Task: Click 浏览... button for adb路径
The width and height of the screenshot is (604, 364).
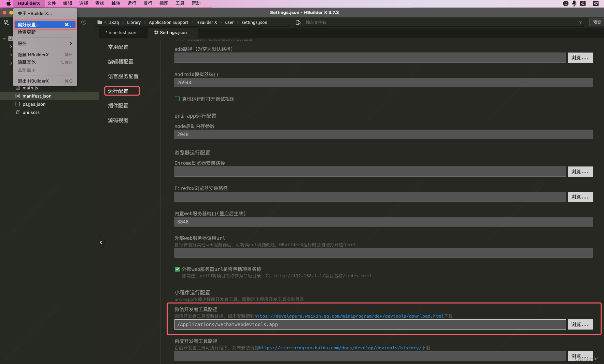Action: tap(580, 58)
